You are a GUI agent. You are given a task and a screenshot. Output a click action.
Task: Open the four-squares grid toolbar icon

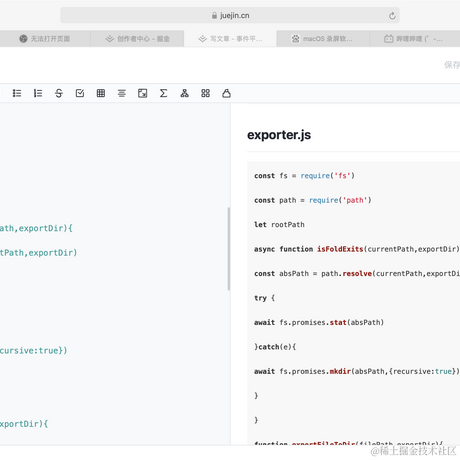[x=205, y=93]
